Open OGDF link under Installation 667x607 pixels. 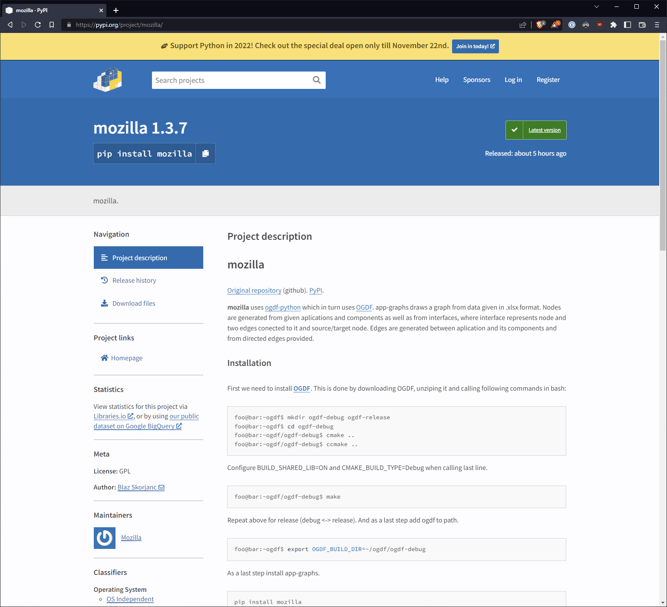[302, 388]
